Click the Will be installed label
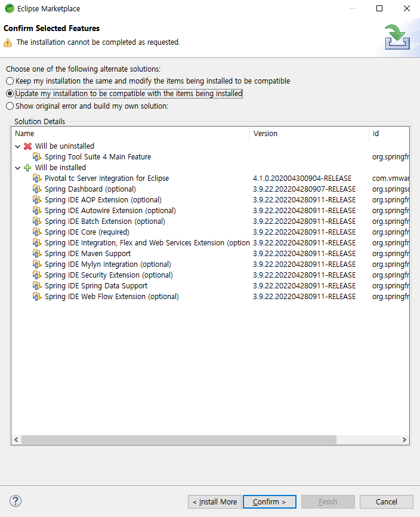420x517 pixels. (60, 168)
